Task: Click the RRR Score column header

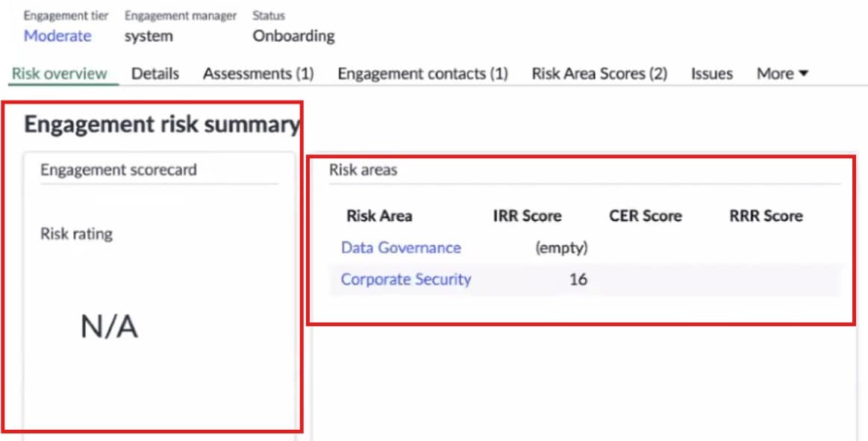Action: pos(766,216)
